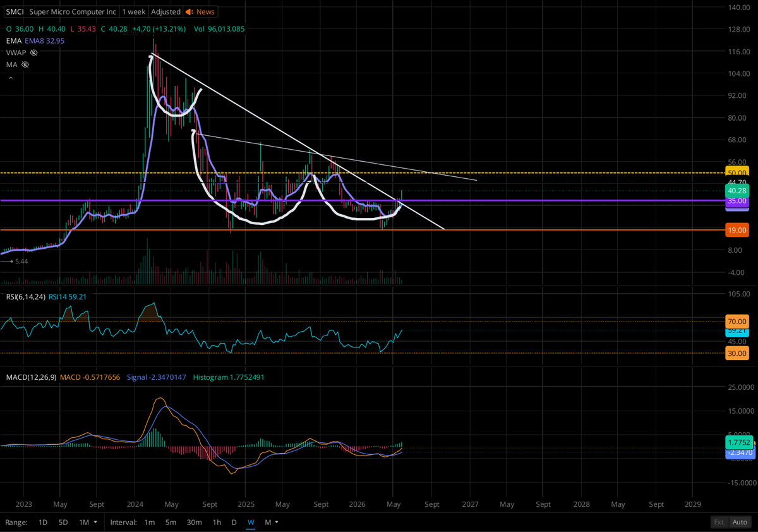
Task: Click the green 40.28 current price tag
Action: coord(738,190)
